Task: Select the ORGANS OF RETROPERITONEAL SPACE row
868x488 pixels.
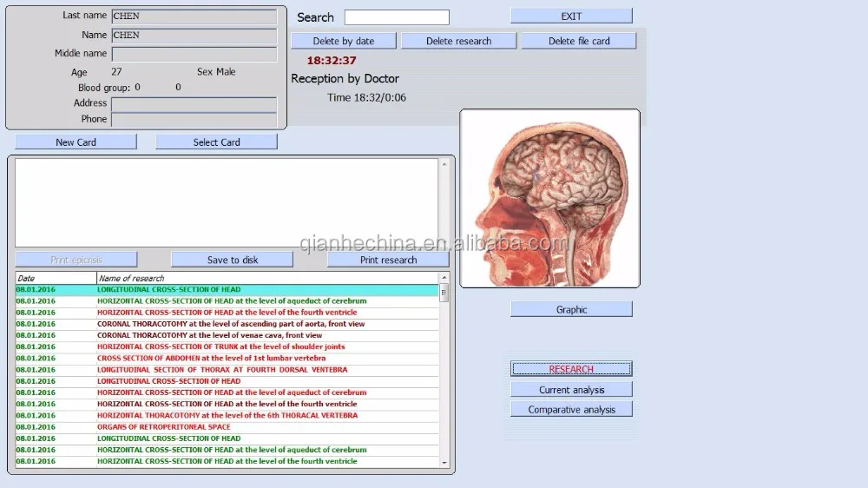Action: 164,427
